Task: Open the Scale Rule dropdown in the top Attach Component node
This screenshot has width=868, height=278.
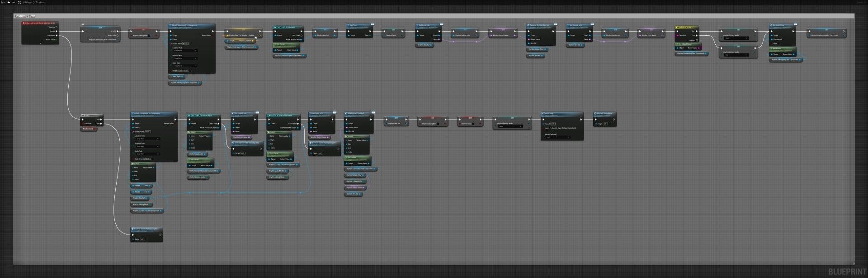Action: 185,66
